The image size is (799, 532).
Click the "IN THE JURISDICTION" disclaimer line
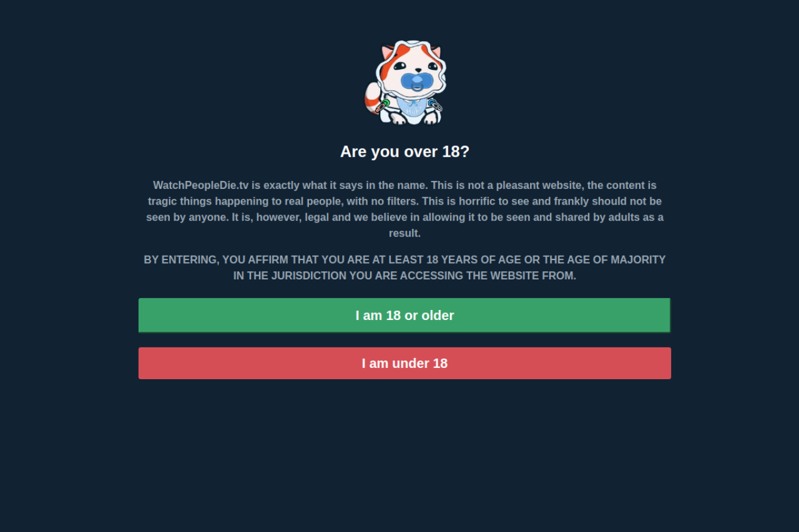click(x=404, y=276)
